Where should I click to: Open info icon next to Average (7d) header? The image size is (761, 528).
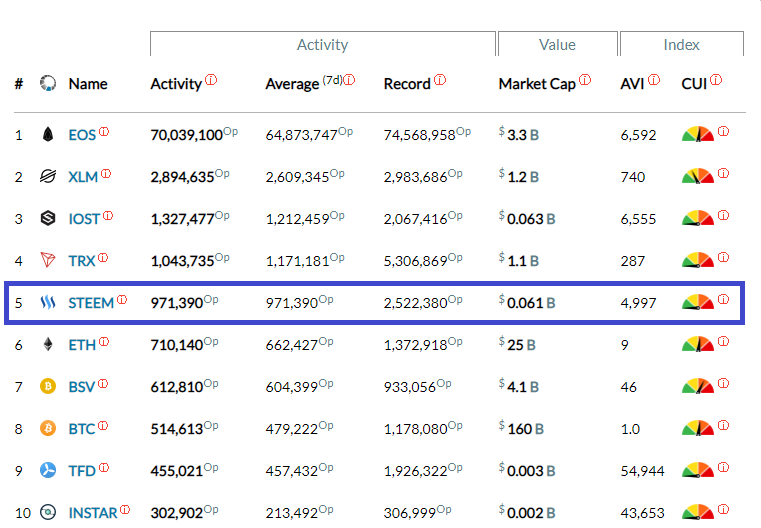click(x=349, y=80)
